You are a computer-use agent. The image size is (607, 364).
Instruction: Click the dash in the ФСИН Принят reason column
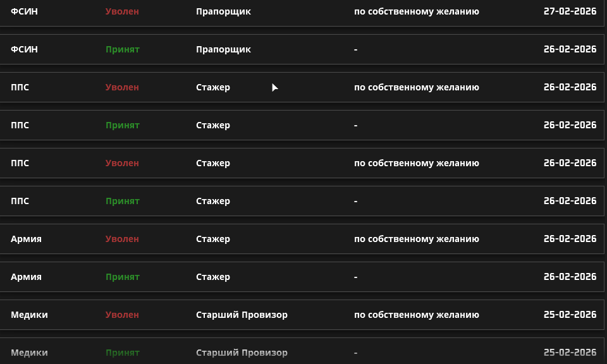click(355, 49)
